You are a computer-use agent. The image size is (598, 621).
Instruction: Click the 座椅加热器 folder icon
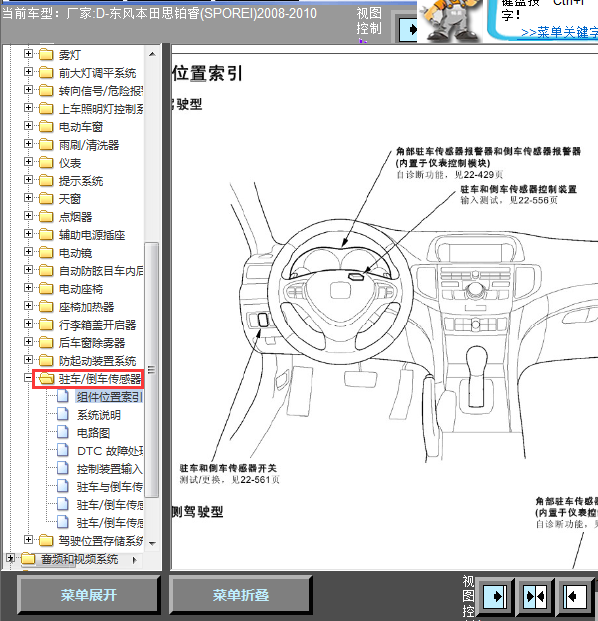pos(46,307)
